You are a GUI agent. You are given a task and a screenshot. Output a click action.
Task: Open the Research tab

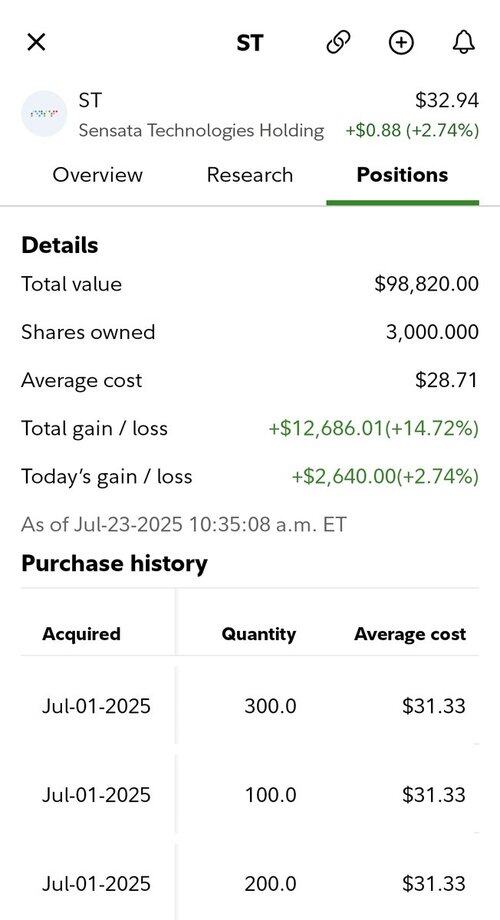pyautogui.click(x=250, y=175)
